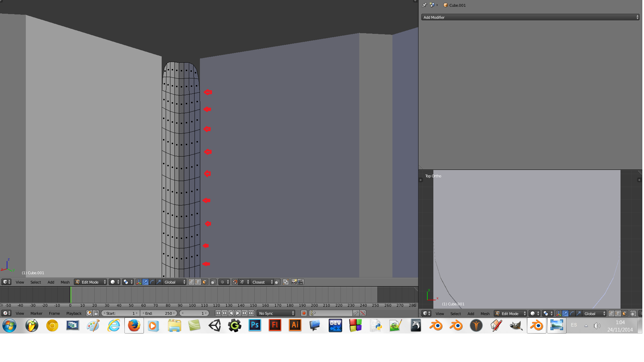The height and width of the screenshot is (362, 644).
Task: Open the Global transform orientation dropdown
Action: point(174,282)
